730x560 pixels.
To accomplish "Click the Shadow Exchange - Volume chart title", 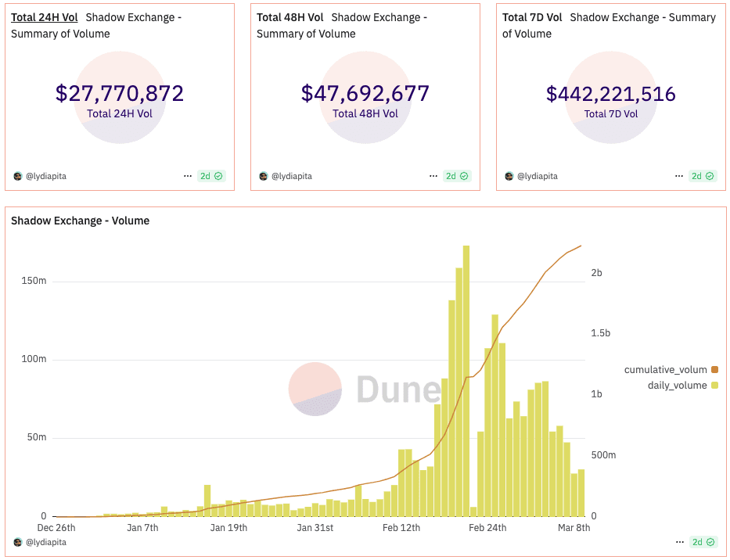I will pyautogui.click(x=80, y=221).
